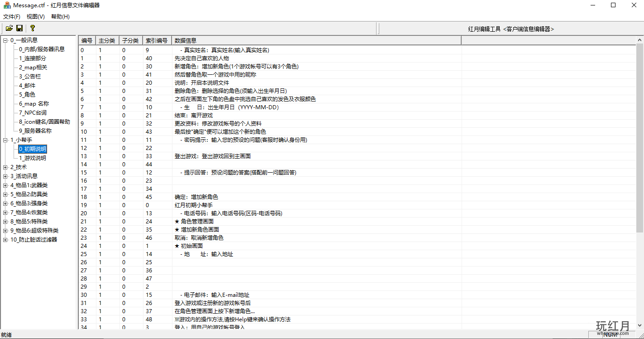Open the 帮助(H) menu

pyautogui.click(x=60, y=16)
